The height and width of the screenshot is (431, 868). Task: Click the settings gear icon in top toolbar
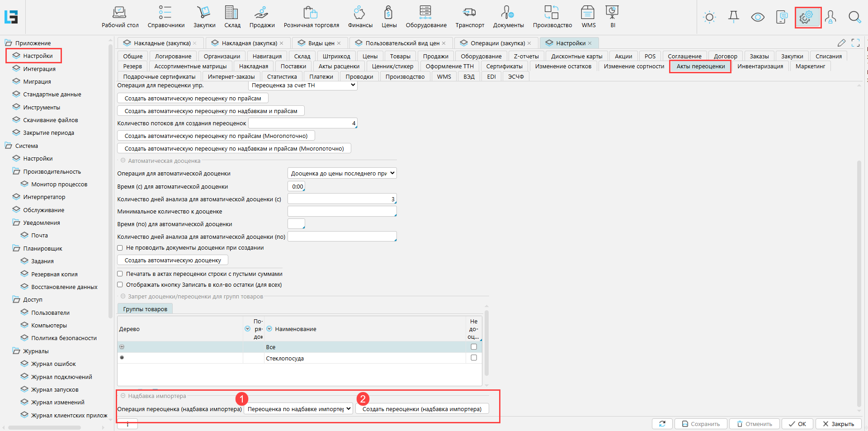807,18
